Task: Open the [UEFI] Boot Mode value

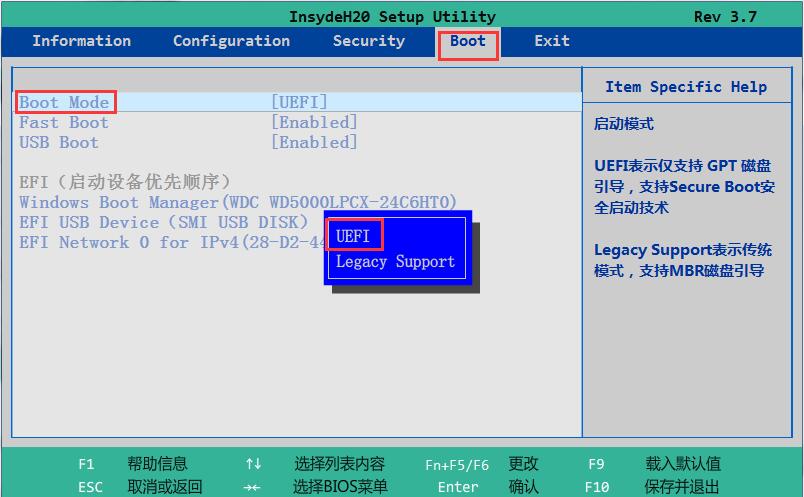Action: point(299,102)
